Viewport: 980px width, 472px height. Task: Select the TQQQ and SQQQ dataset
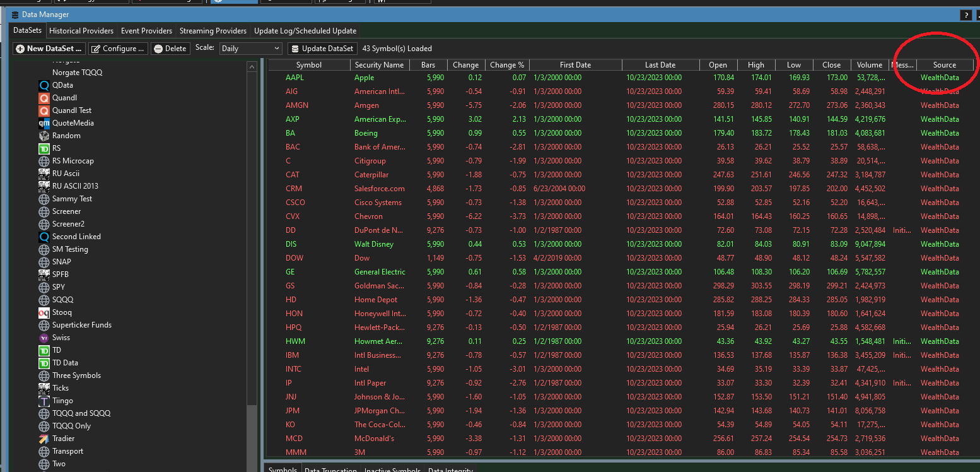tap(81, 413)
